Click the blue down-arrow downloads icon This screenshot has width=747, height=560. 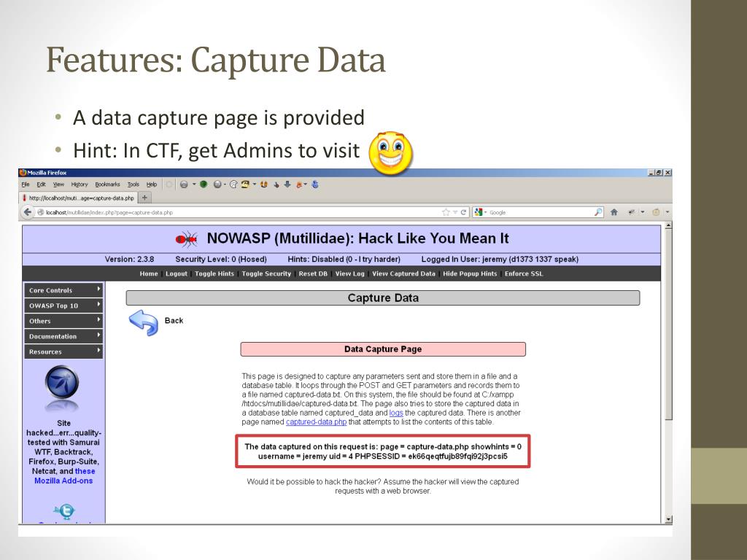pyautogui.click(x=287, y=184)
